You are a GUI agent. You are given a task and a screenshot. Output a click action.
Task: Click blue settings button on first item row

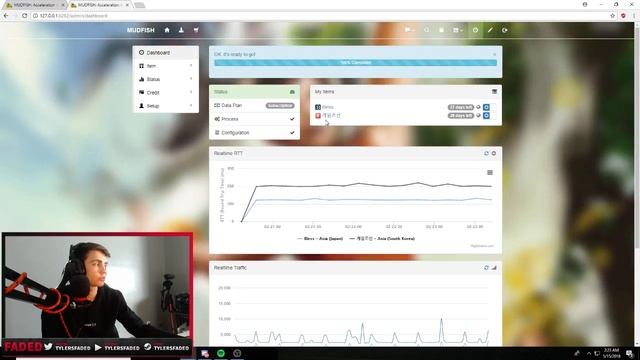[x=486, y=107]
